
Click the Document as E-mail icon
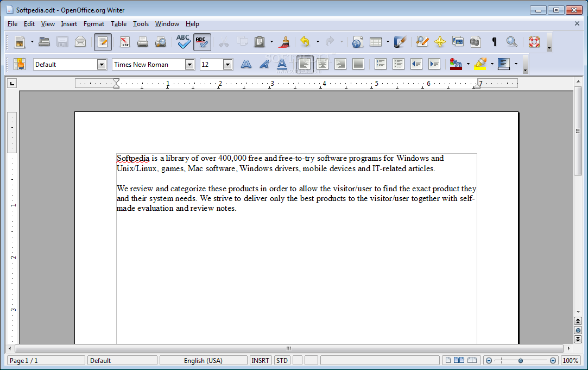tap(80, 42)
